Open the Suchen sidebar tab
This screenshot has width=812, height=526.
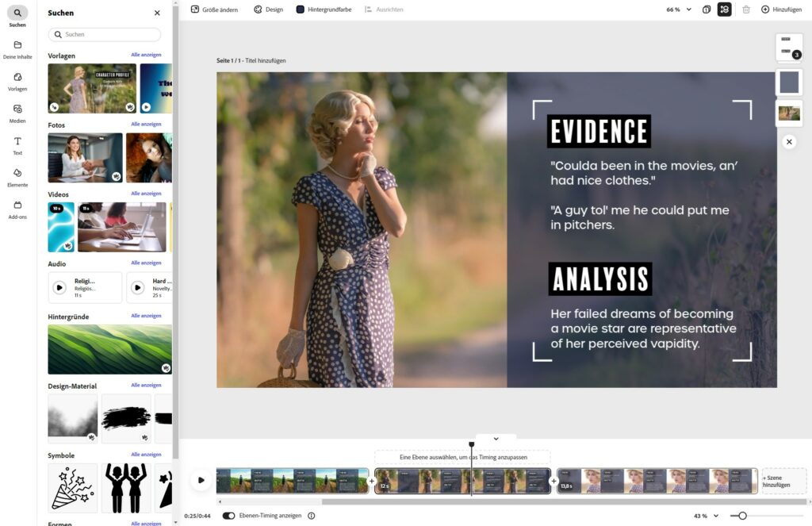tap(17, 17)
